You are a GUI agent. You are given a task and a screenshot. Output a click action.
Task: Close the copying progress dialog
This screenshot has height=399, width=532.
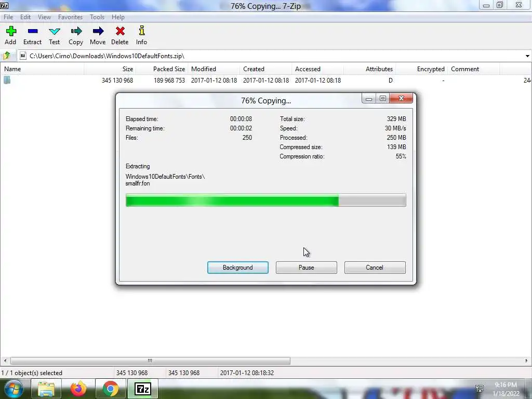tap(402, 98)
